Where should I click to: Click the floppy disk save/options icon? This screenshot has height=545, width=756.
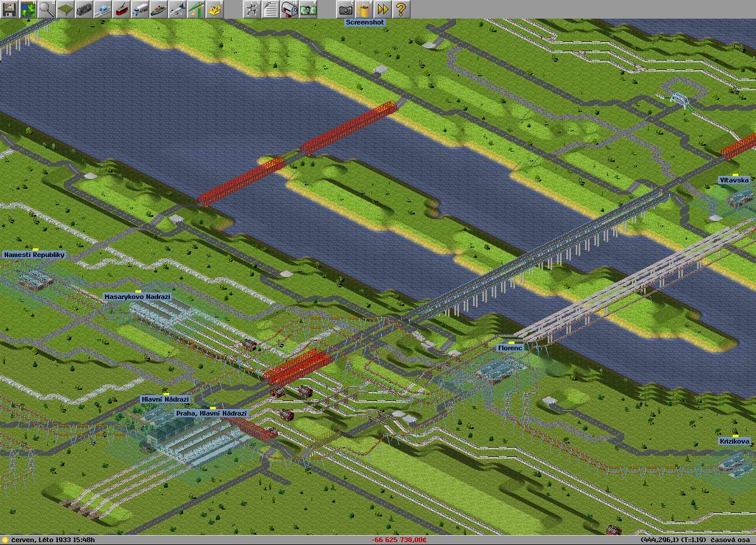[x=9, y=9]
